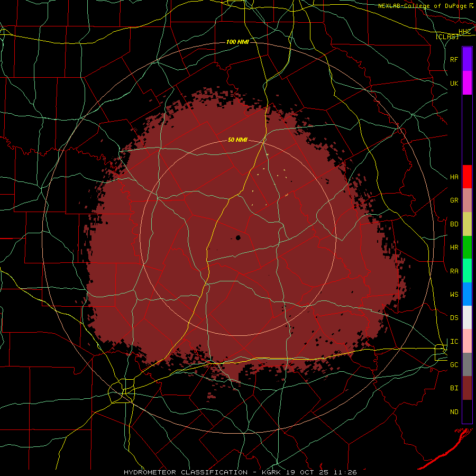
Task: Select the IC pink legend swatch
Action: [x=467, y=341]
